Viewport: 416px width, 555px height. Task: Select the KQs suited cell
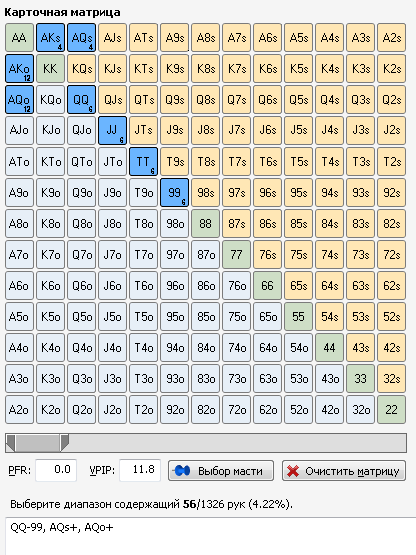81,69
